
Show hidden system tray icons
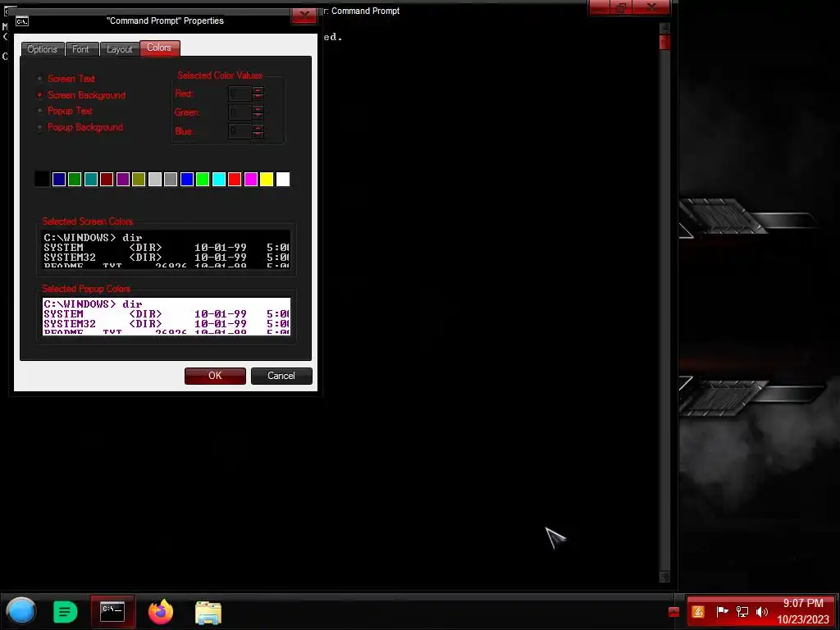pyautogui.click(x=673, y=612)
